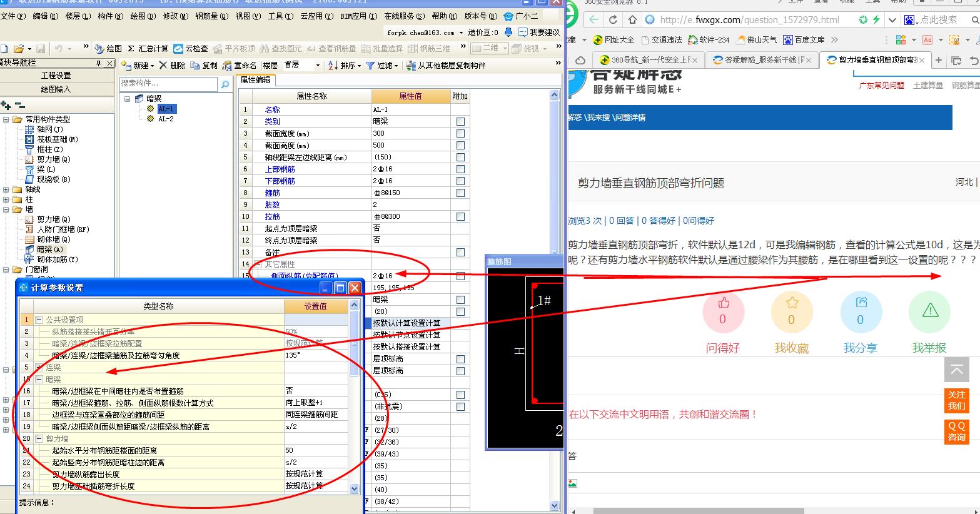
Task: Click the new file icon in the toolbar
Action: click(4, 48)
